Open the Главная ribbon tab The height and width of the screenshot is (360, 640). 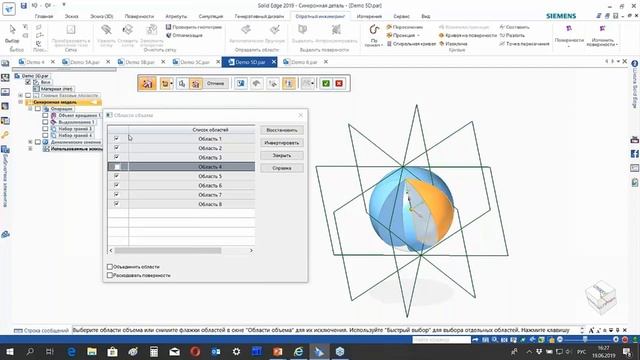click(x=44, y=16)
